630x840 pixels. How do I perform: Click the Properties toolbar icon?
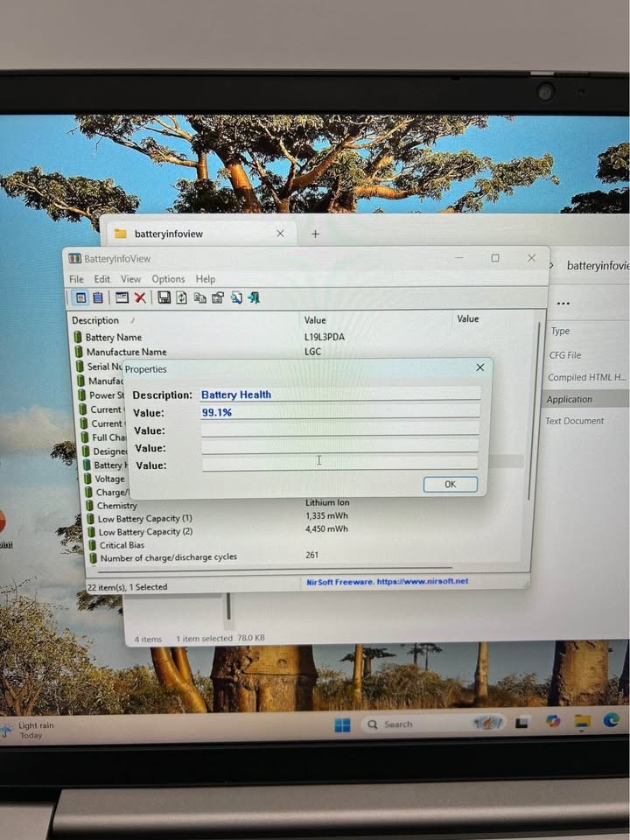pos(218,297)
